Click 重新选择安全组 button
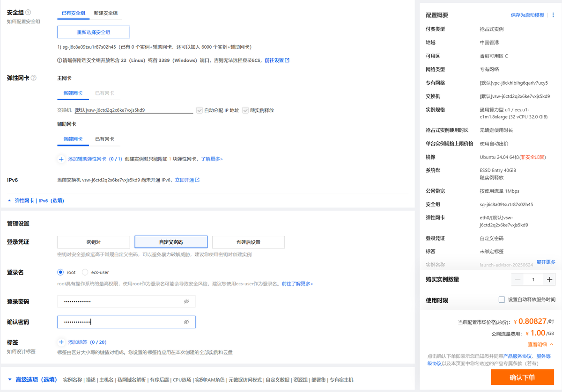This screenshot has height=392, width=562. tap(94, 32)
